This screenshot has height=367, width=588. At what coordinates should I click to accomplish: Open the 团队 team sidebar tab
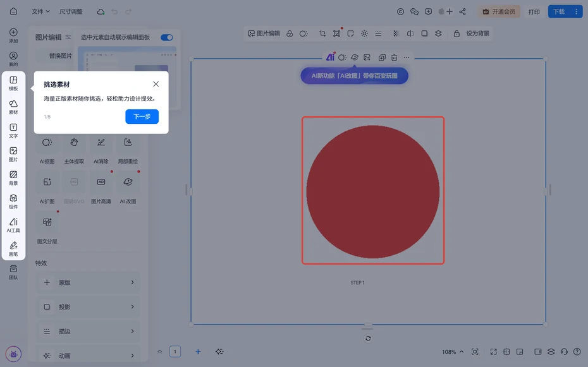pos(13,272)
